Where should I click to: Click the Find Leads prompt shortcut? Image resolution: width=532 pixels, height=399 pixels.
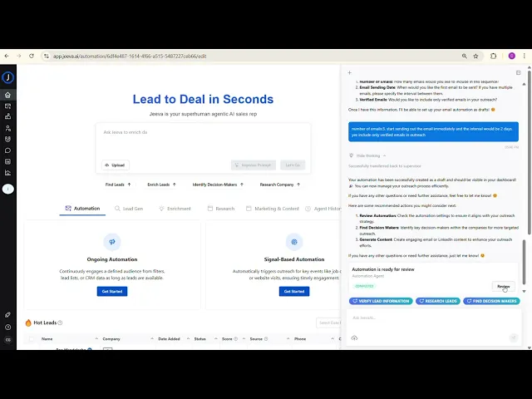click(118, 185)
